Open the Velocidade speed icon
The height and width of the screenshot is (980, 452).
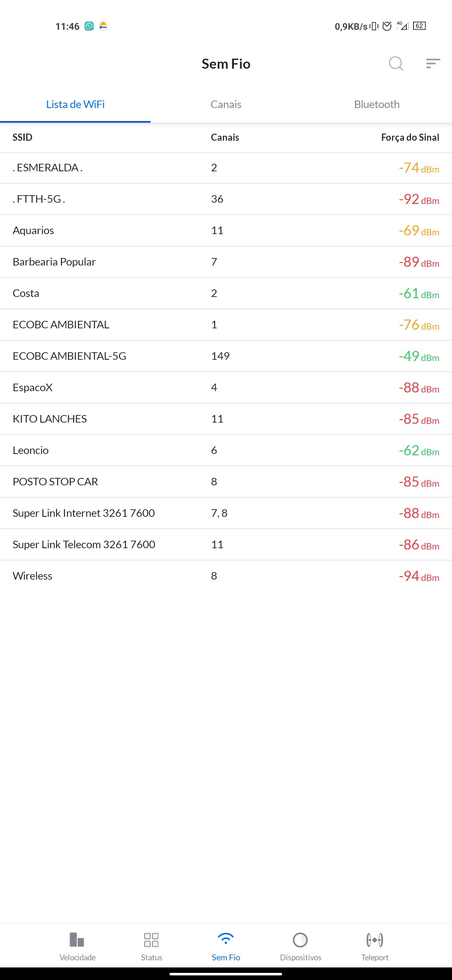pyautogui.click(x=77, y=940)
